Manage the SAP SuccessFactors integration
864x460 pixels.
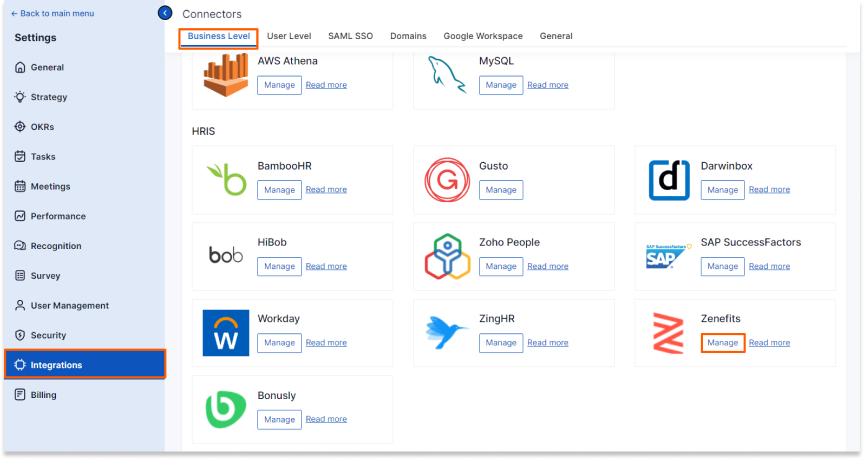(x=722, y=266)
